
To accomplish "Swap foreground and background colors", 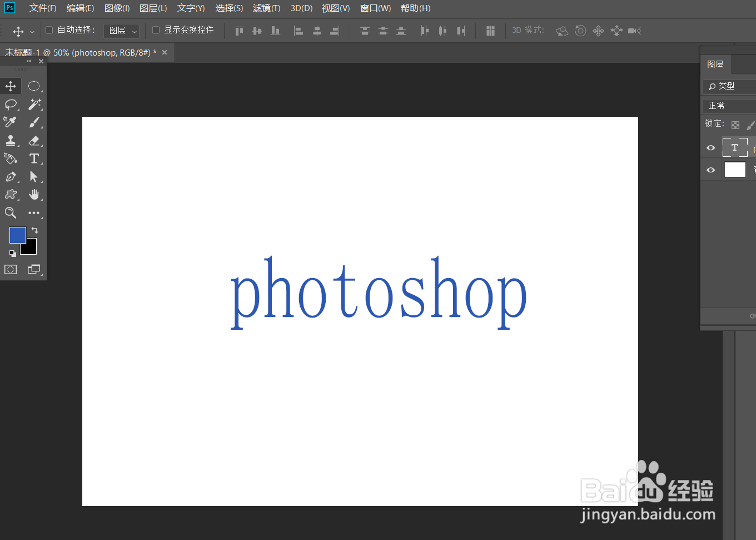I will (x=35, y=230).
